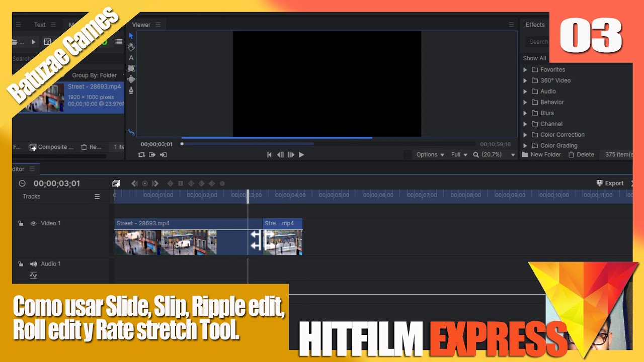Click the make composite shot icon in Editor
The width and height of the screenshot is (644, 362).
[x=116, y=184]
